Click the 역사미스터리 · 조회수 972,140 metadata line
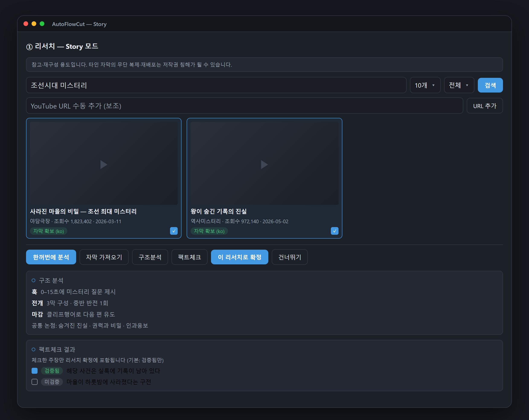The image size is (529, 420). 240,221
